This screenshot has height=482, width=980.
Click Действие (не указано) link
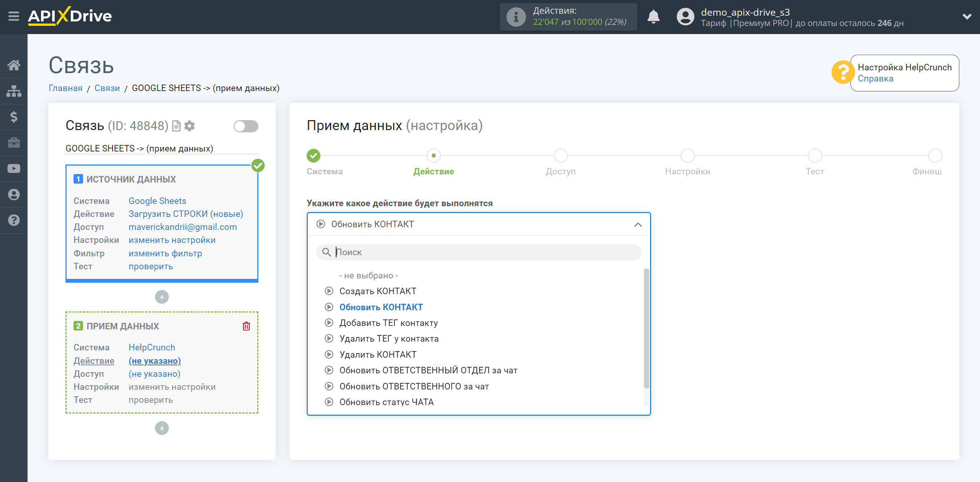(x=155, y=361)
